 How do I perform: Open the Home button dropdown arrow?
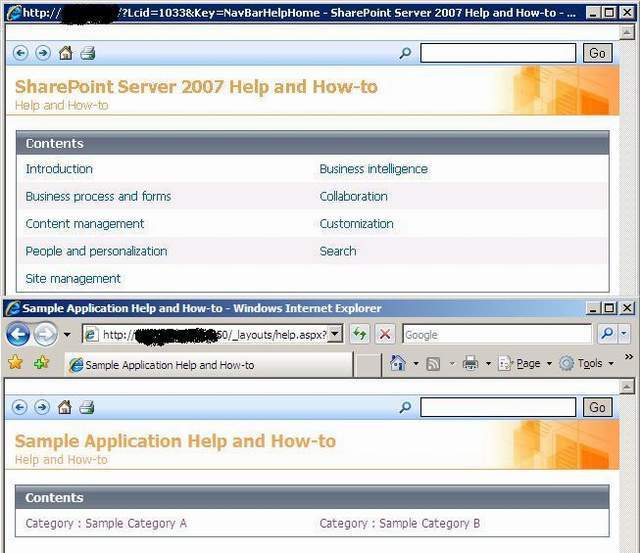416,363
